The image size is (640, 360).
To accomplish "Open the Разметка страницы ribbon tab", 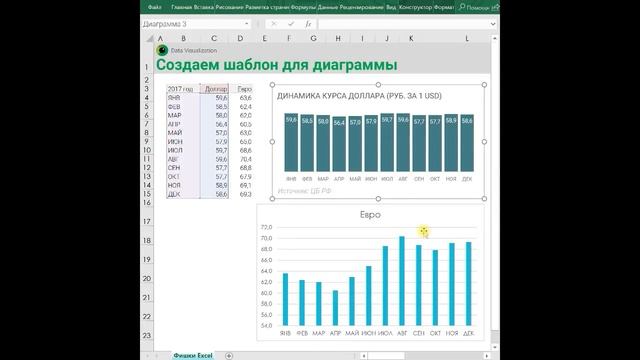I will pyautogui.click(x=267, y=7).
